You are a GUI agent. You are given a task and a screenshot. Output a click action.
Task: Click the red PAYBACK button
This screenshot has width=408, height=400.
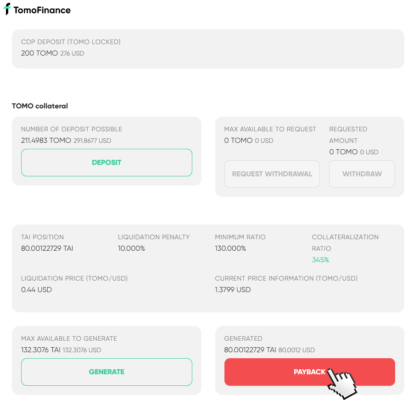click(x=310, y=372)
